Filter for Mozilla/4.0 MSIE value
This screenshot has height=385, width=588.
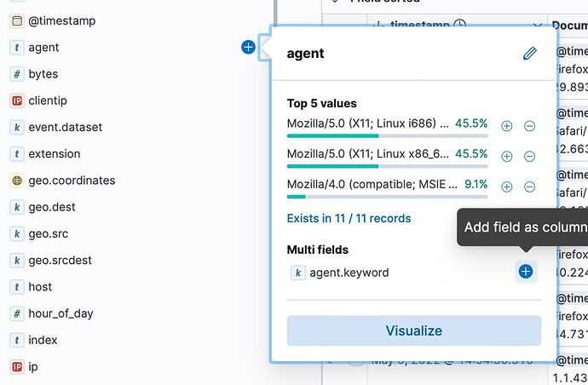(506, 187)
